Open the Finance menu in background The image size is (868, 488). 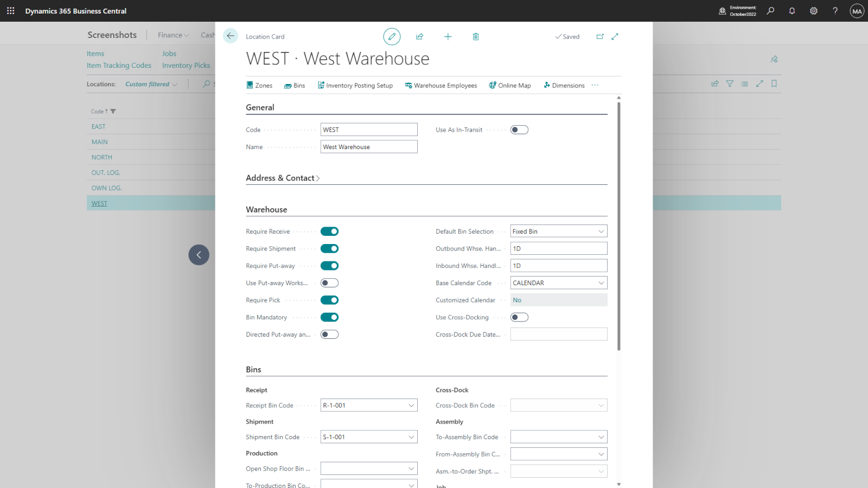coord(173,35)
